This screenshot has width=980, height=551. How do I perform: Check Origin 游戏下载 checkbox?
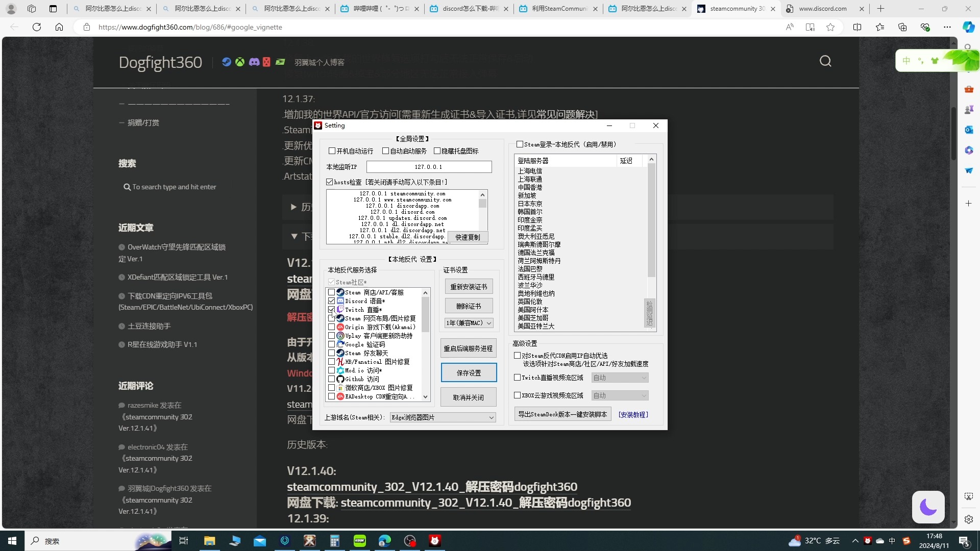[332, 327]
